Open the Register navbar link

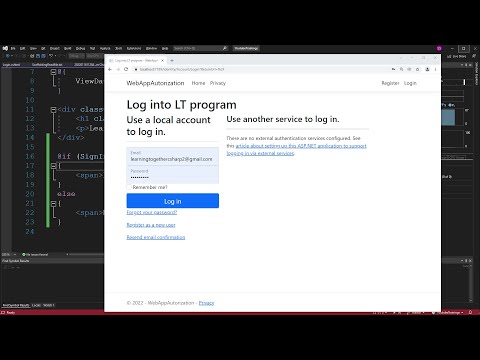pyautogui.click(x=390, y=83)
